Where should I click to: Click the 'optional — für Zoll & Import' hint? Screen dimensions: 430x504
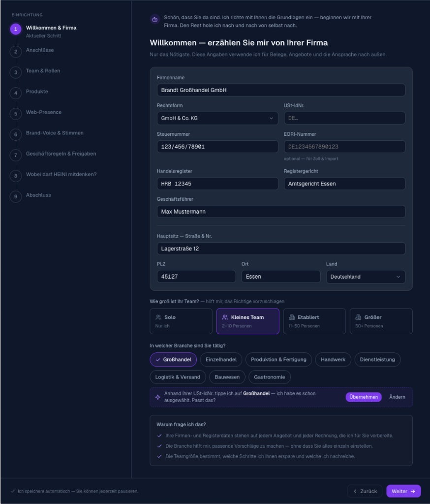tap(311, 159)
